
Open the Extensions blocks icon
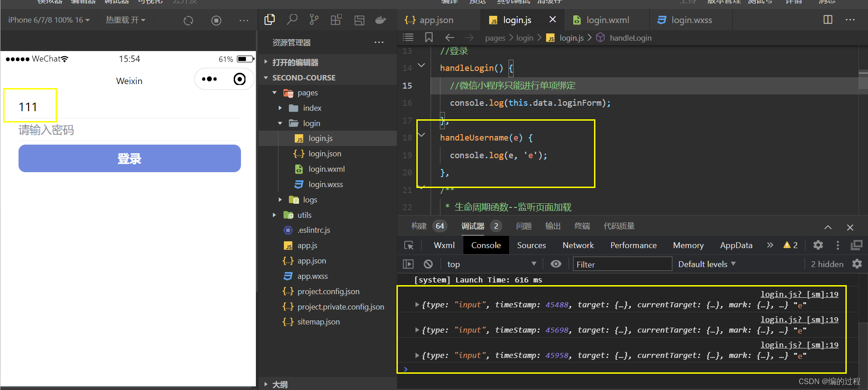336,19
